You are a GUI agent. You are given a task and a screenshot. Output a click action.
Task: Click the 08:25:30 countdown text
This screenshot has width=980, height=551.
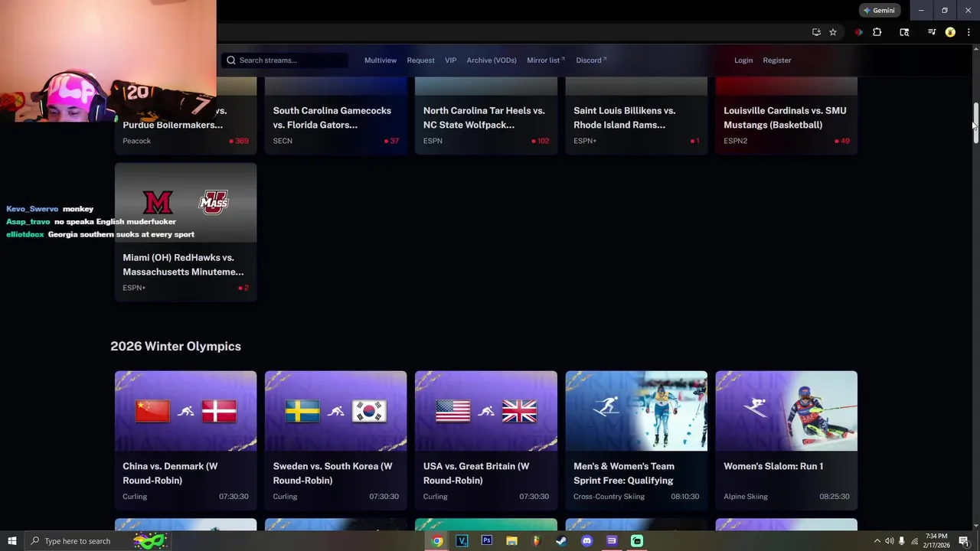[834, 497]
